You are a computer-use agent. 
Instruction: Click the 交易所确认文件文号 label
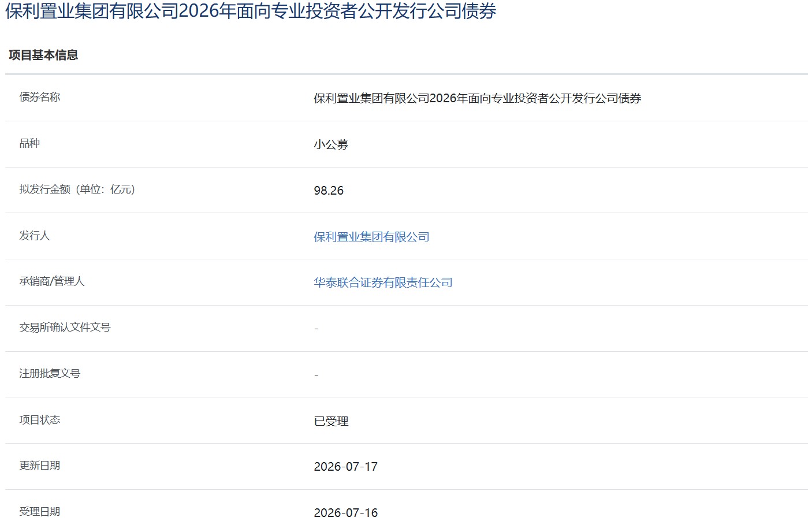[x=65, y=328]
